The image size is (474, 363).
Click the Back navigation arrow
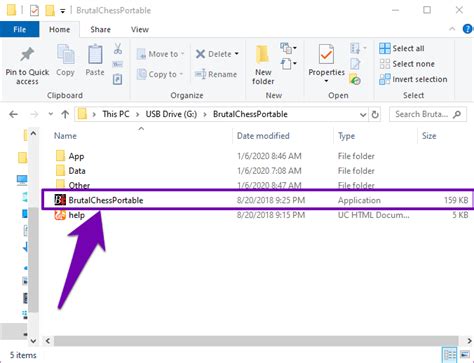point(13,114)
